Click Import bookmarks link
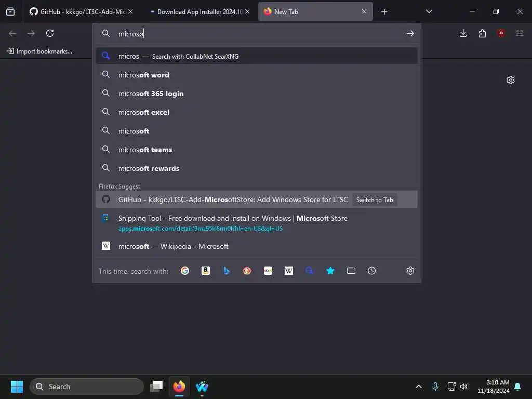Screen dimensions: 532x399 click(39, 51)
